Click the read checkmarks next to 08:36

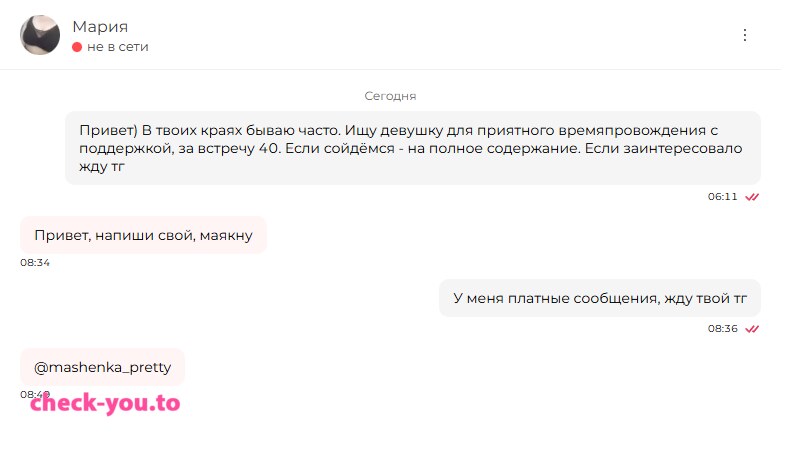[x=752, y=329]
